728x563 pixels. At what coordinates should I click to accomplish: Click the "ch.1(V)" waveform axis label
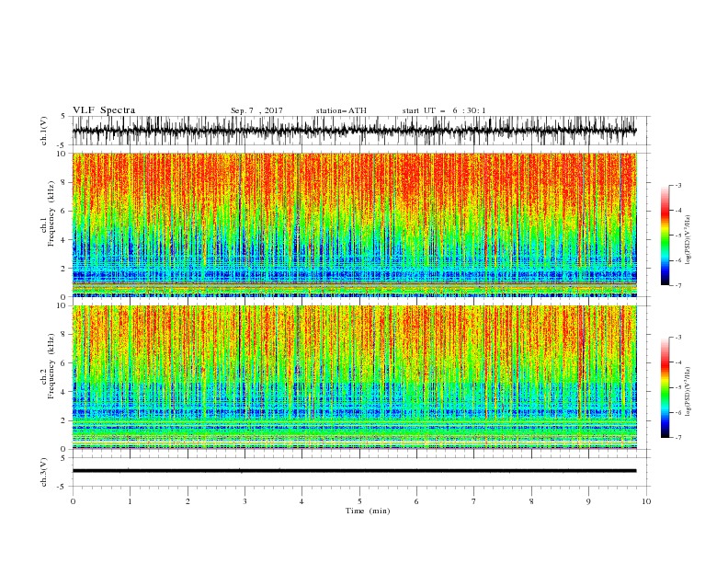[44, 131]
